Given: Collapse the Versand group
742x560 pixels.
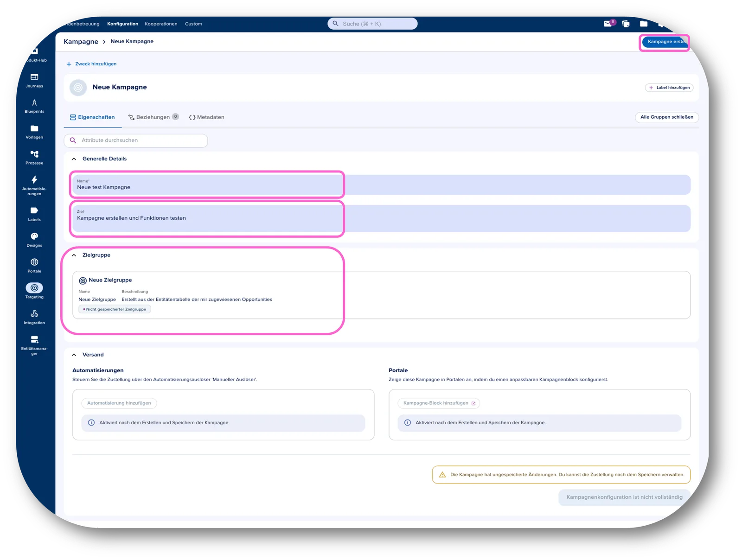Looking at the screenshot, I should pos(74,355).
